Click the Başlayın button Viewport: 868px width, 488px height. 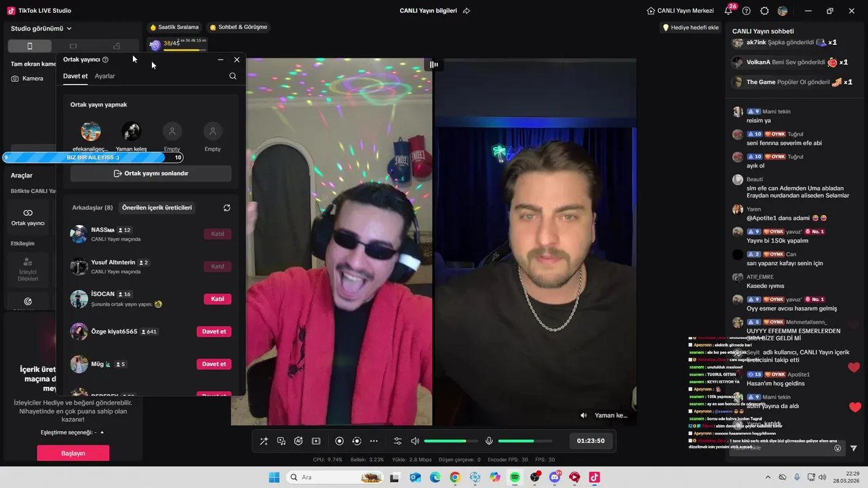[x=73, y=453]
